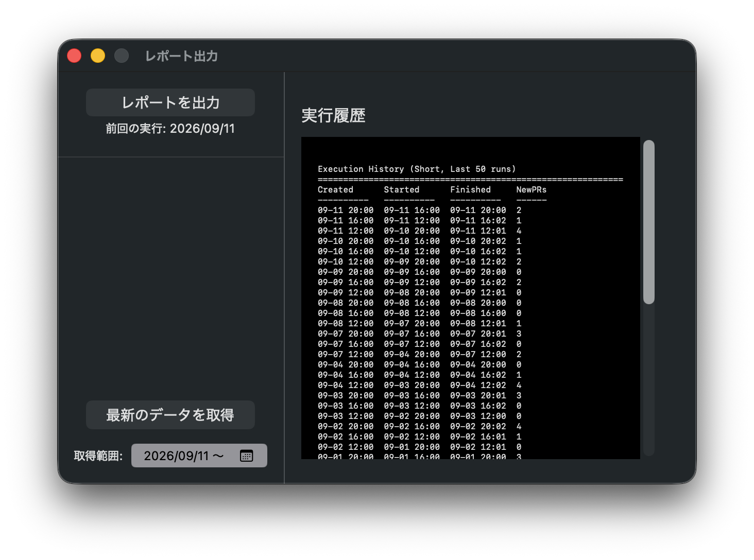This screenshot has width=754, height=560.
Task: Select Finished time 09-11 12:01
Action: point(478,231)
